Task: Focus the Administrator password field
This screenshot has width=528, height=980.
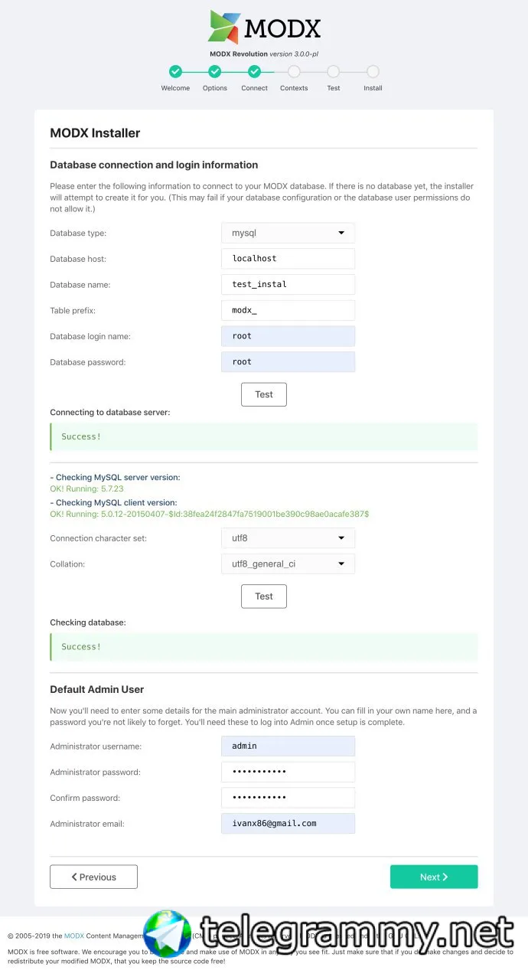Action: (x=288, y=772)
